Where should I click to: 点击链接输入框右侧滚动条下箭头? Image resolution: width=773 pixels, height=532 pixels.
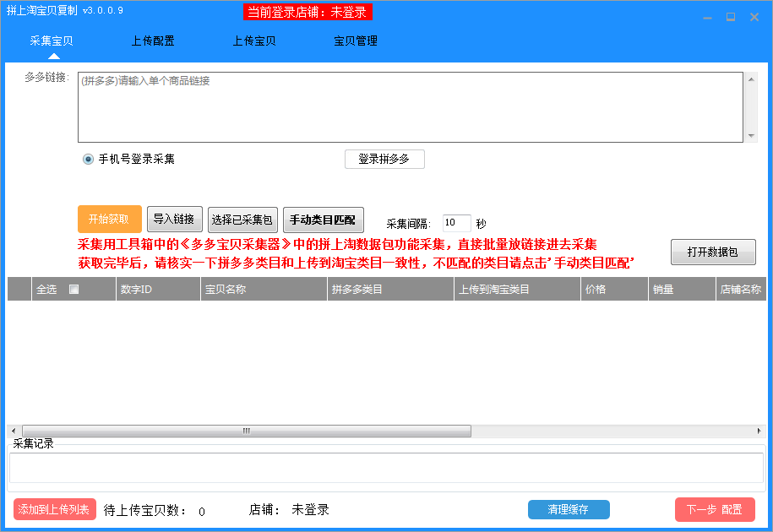tap(750, 136)
